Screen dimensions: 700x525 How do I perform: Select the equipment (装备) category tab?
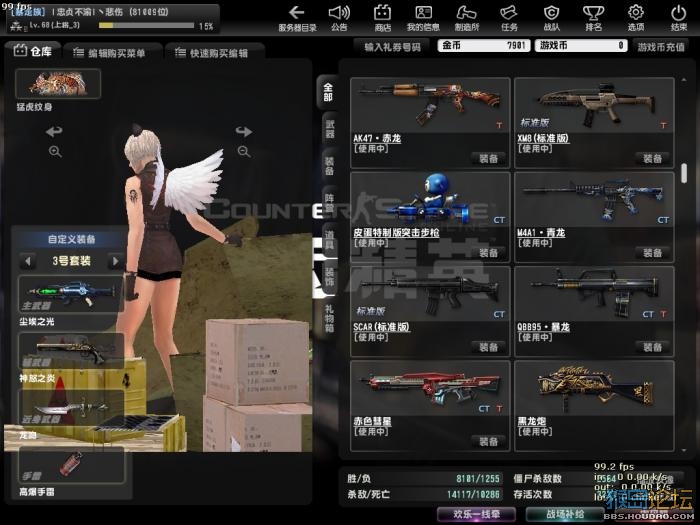(329, 166)
